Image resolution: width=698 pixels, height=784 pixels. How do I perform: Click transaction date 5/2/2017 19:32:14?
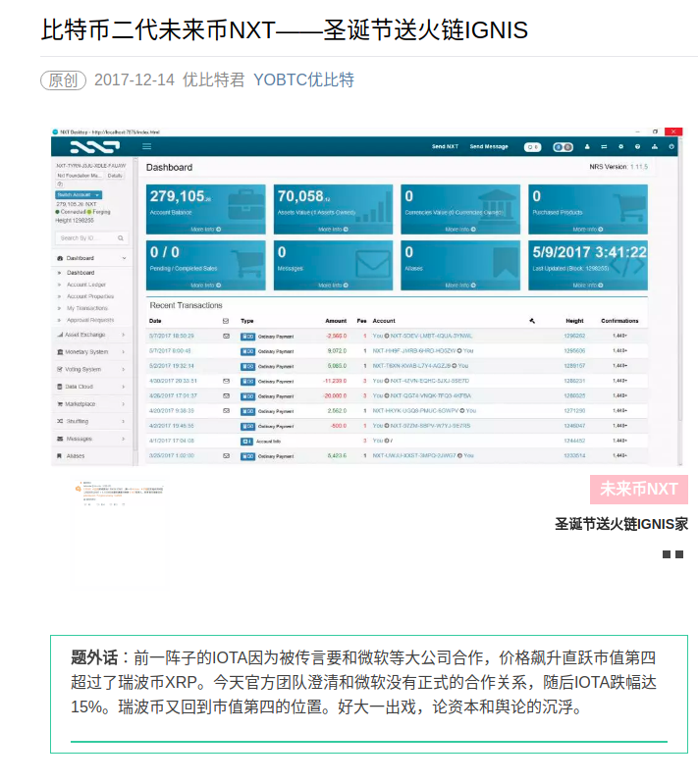pos(171,366)
